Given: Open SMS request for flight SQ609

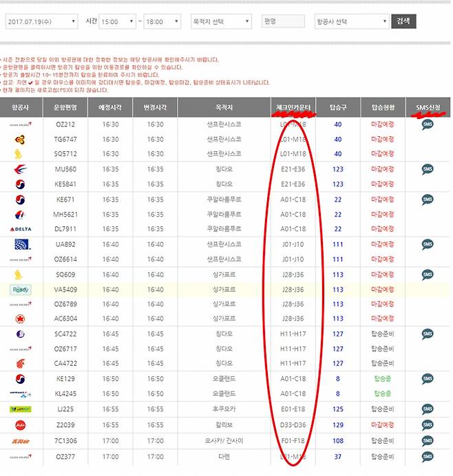Looking at the screenshot, I should pyautogui.click(x=428, y=274).
